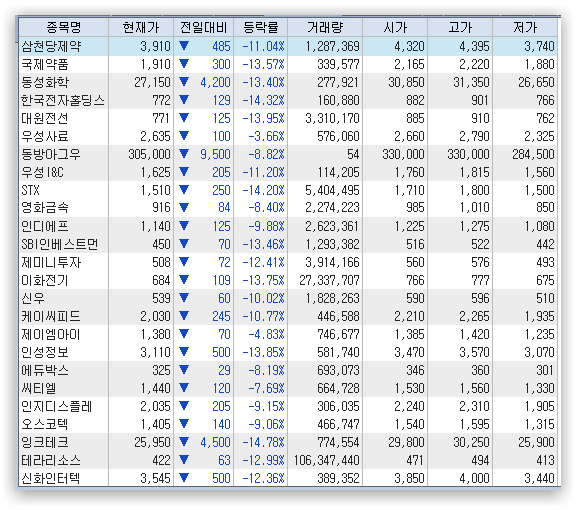Select the 우성사료 stock name
This screenshot has height=510, width=576.
tap(45, 136)
